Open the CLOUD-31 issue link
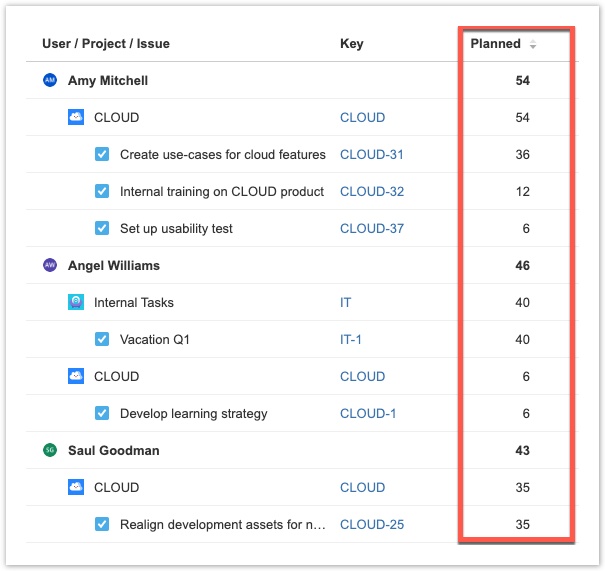The width and height of the screenshot is (605, 571). pyautogui.click(x=371, y=155)
